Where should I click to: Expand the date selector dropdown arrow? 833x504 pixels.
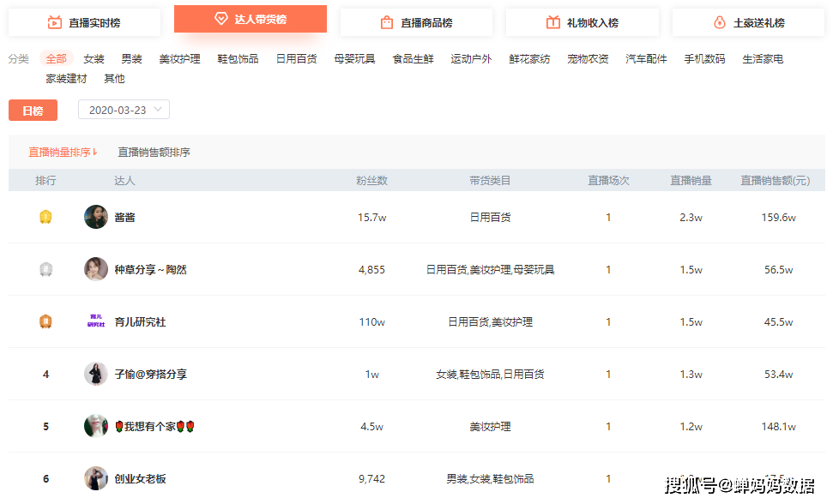157,110
